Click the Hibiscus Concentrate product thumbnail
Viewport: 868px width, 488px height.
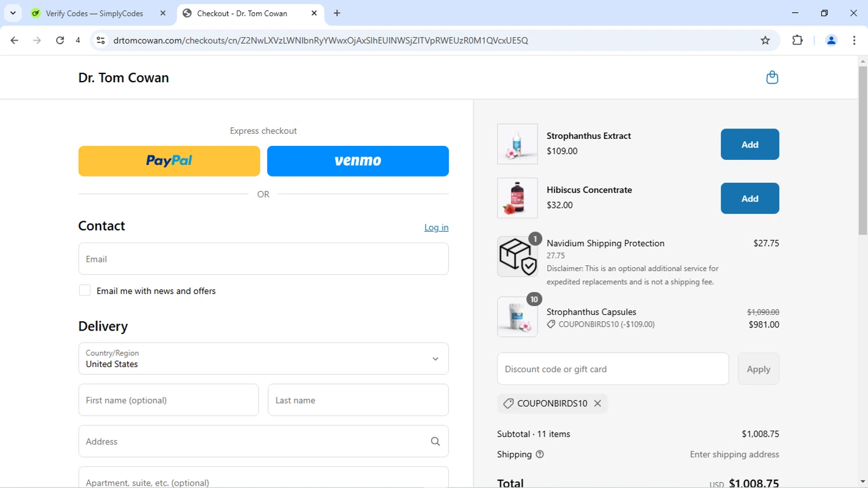pyautogui.click(x=517, y=198)
